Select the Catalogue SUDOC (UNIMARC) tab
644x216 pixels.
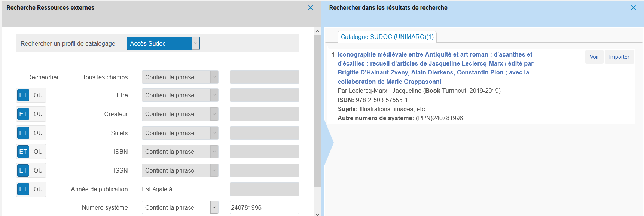[387, 37]
